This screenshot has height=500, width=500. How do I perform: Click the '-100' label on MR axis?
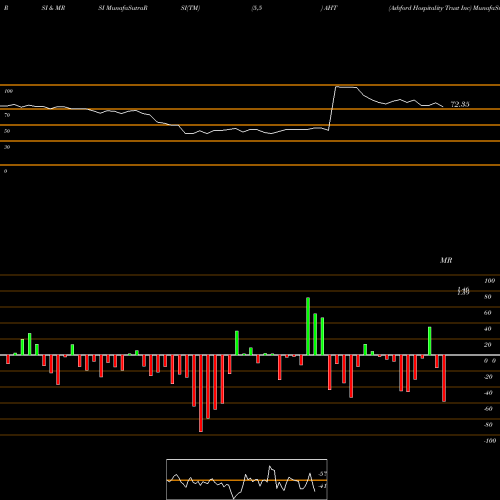tap(490, 441)
